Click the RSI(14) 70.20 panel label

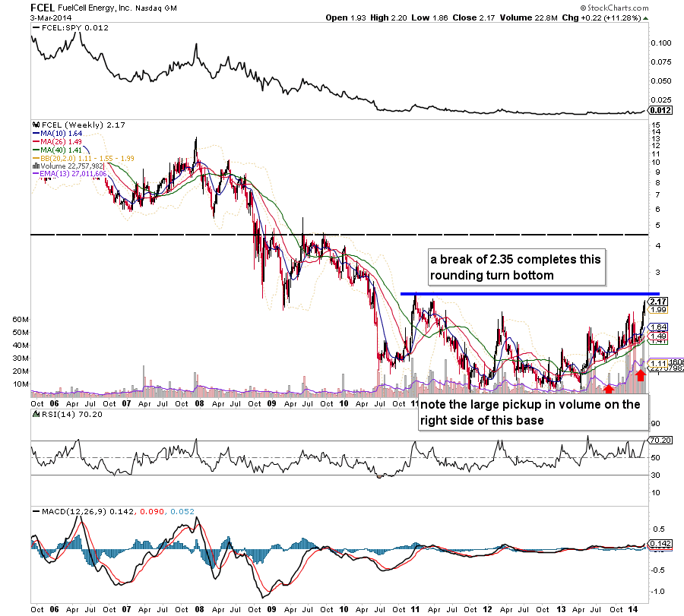72,414
